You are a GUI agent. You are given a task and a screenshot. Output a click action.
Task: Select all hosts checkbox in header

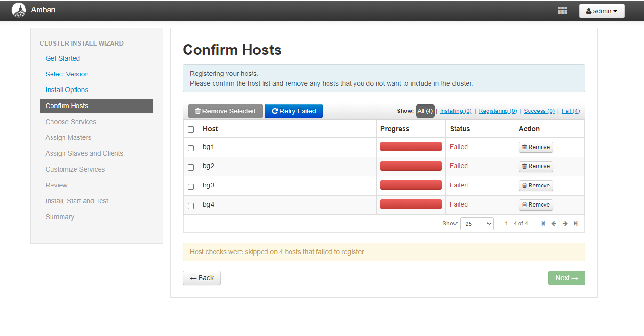point(190,129)
